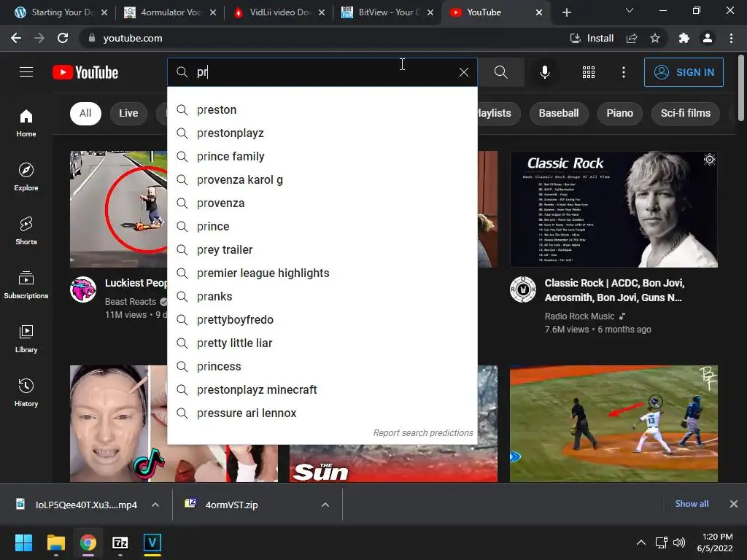The height and width of the screenshot is (560, 747).
Task: Open YouTube settings three-dot menu
Action: [x=623, y=72]
